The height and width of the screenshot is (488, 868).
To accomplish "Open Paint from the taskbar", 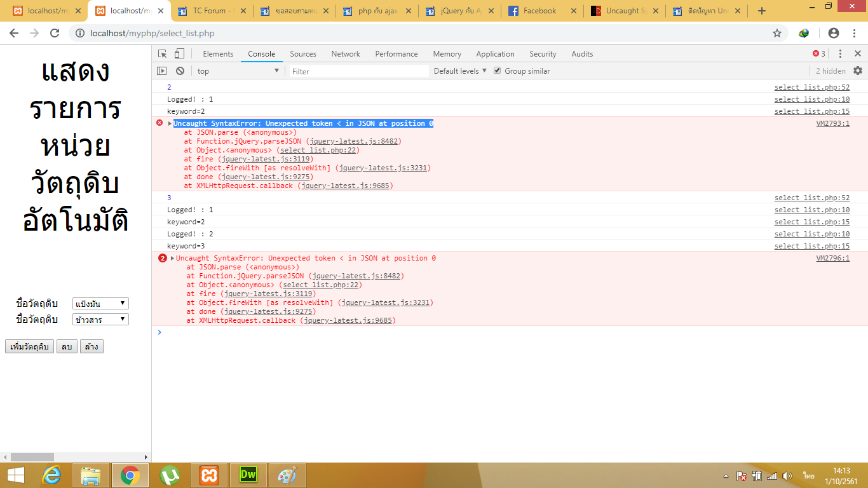I will (288, 475).
